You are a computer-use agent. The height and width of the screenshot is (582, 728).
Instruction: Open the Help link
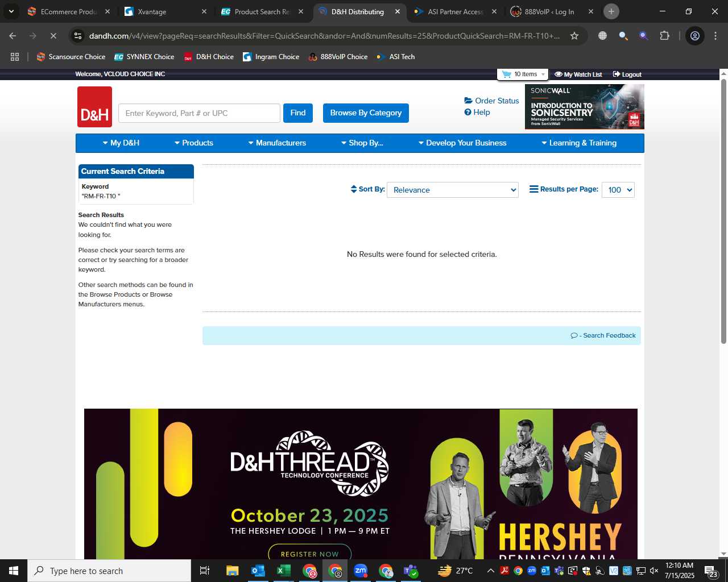point(477,112)
